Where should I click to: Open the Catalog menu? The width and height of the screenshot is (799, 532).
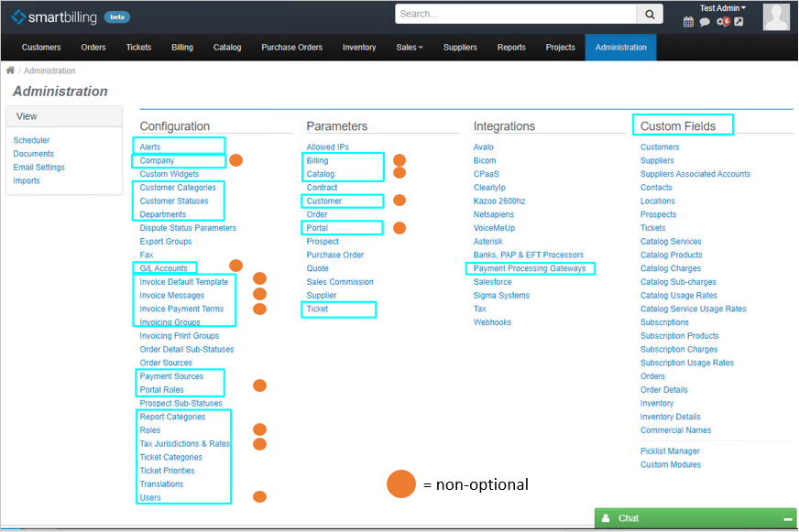(x=227, y=48)
